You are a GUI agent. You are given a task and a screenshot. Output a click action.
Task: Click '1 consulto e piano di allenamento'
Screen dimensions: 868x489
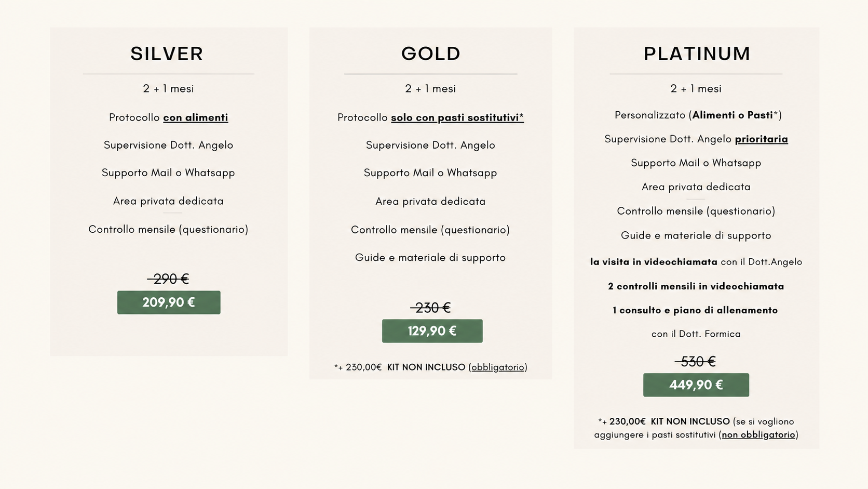695,310
